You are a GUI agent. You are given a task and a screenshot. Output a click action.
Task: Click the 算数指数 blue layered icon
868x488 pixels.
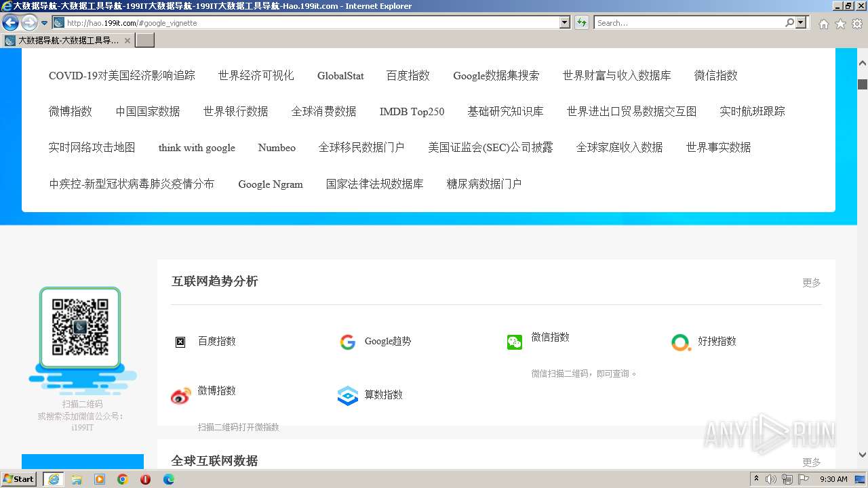pyautogui.click(x=347, y=396)
